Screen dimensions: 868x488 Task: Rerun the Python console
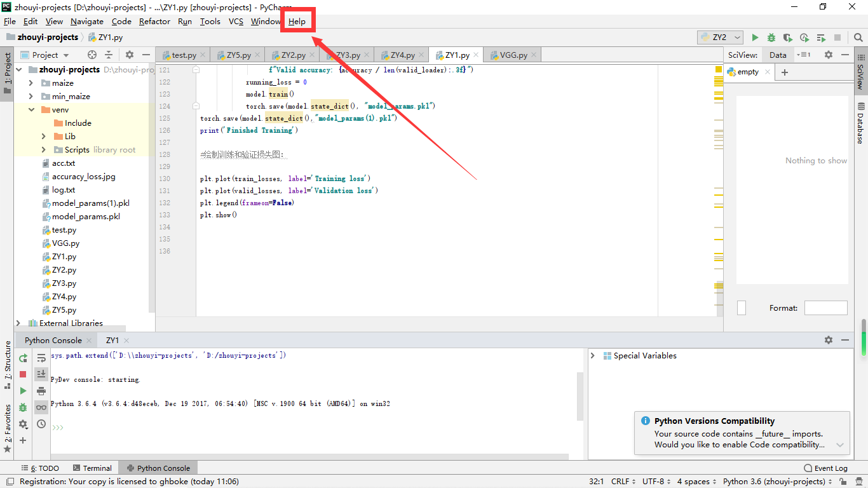[x=23, y=358]
